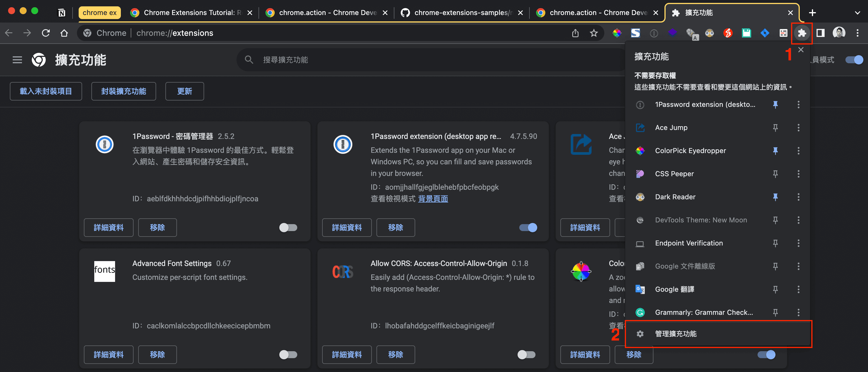The image size is (868, 372).
Task: Enable Allow CORS extension toggle
Action: 526,354
